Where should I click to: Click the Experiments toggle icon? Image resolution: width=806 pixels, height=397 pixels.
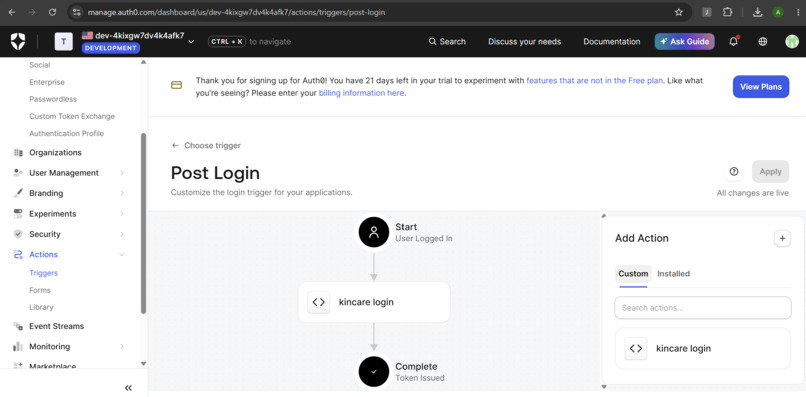tap(18, 213)
